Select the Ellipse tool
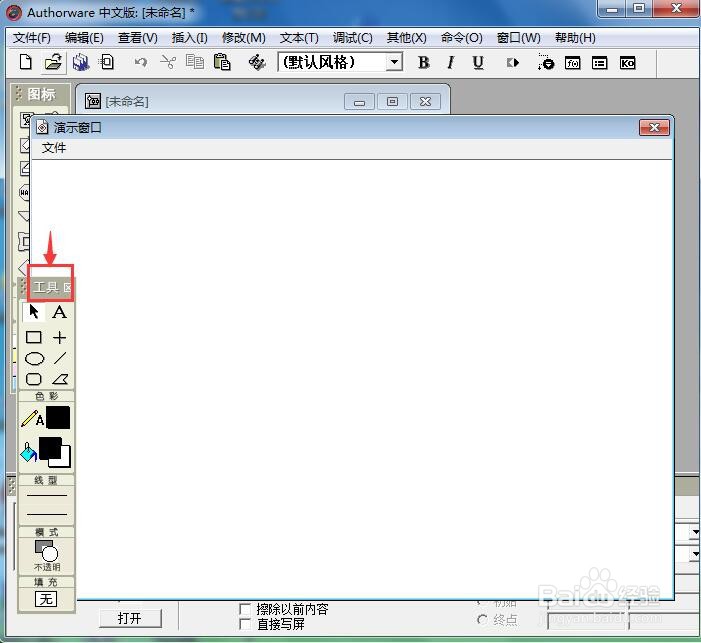 coord(34,359)
